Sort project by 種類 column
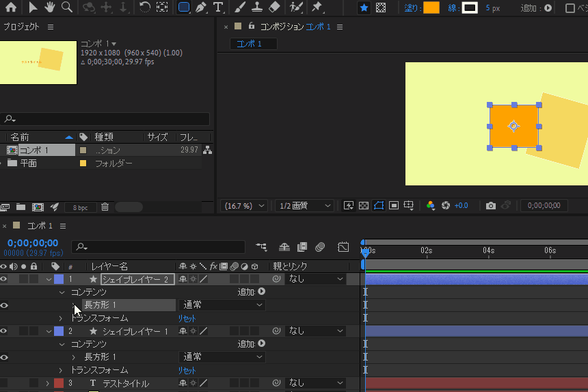The image size is (588, 392). click(x=104, y=137)
